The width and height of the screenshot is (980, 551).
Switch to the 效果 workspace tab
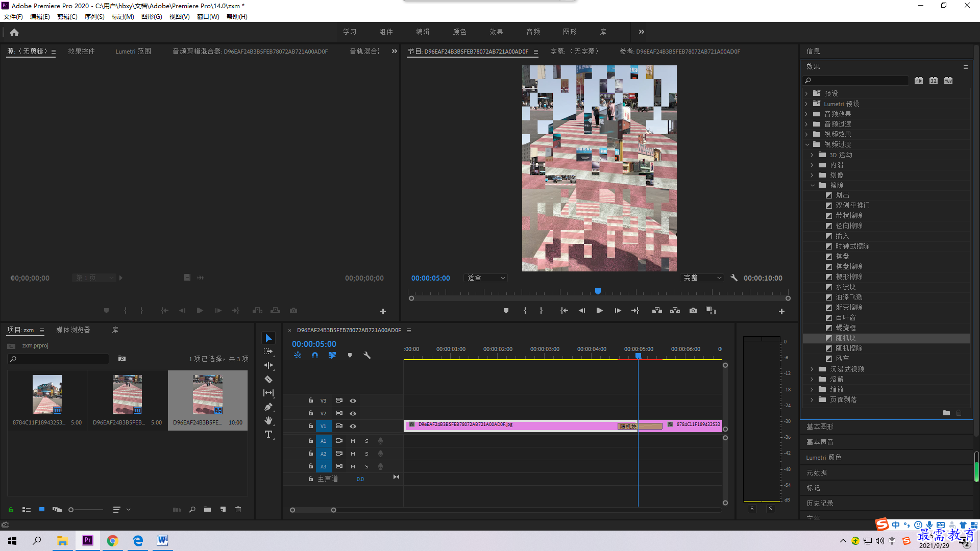(496, 32)
